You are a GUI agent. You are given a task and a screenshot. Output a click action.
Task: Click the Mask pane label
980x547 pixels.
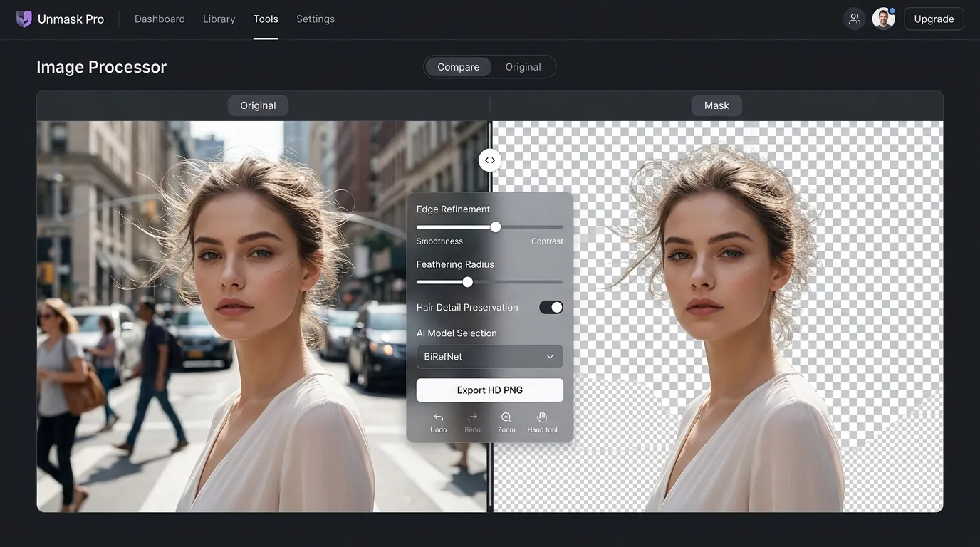coord(716,105)
